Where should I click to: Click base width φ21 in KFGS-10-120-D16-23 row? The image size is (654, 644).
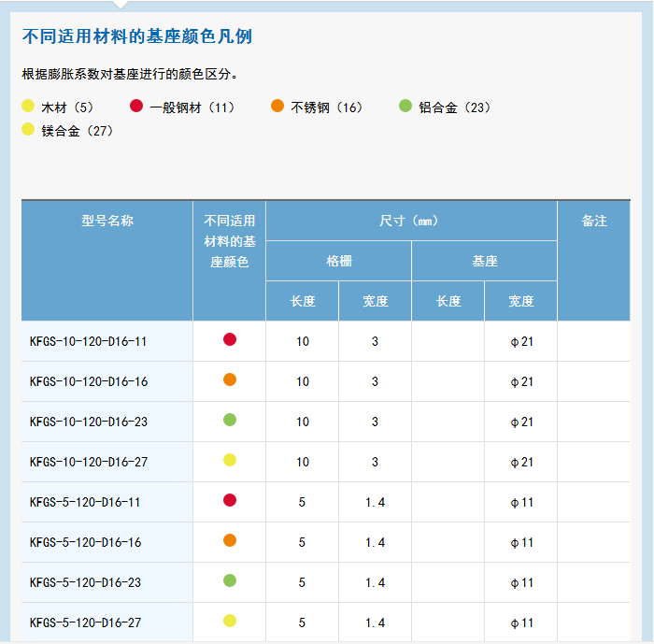pyautogui.click(x=521, y=422)
